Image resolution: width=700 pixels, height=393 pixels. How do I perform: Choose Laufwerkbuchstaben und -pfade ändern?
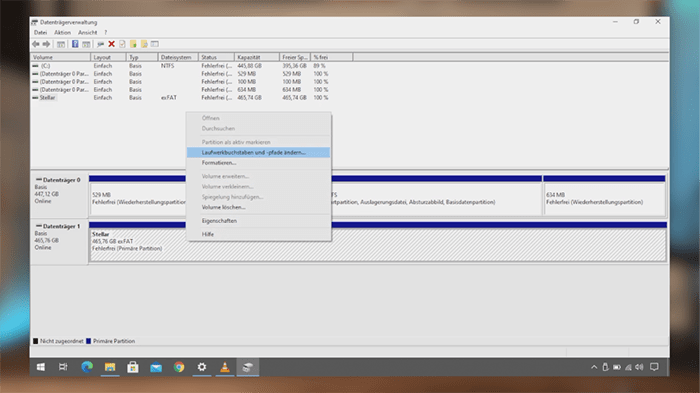[x=258, y=152]
